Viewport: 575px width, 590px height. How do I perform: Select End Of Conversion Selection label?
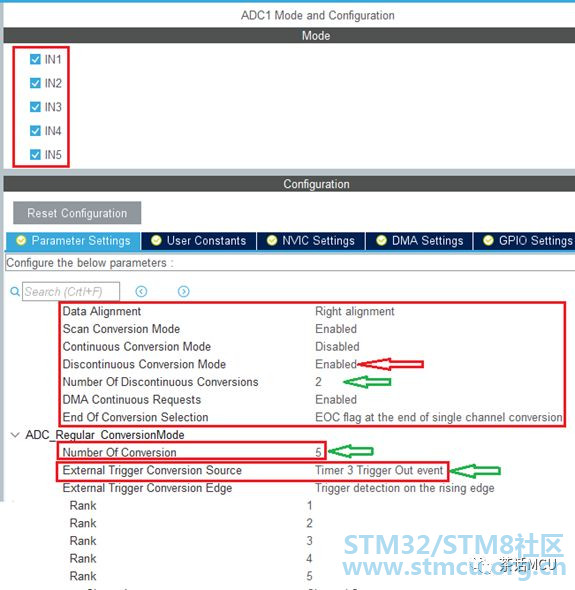135,417
